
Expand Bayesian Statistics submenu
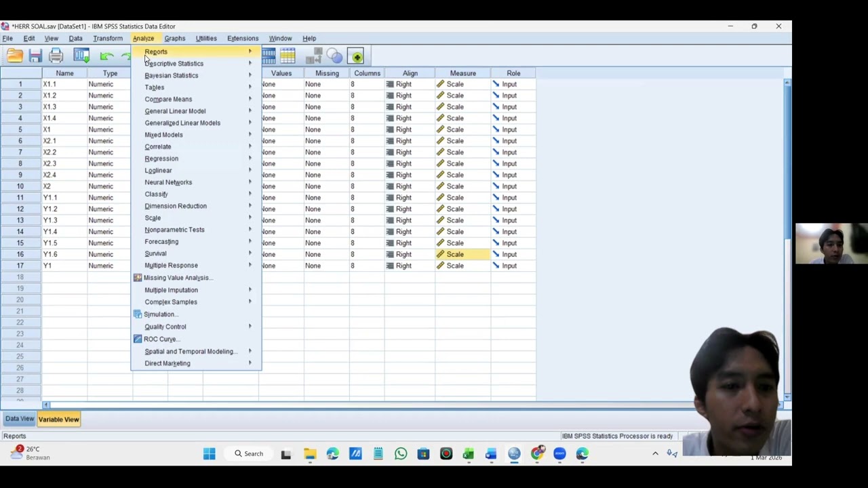click(x=196, y=75)
